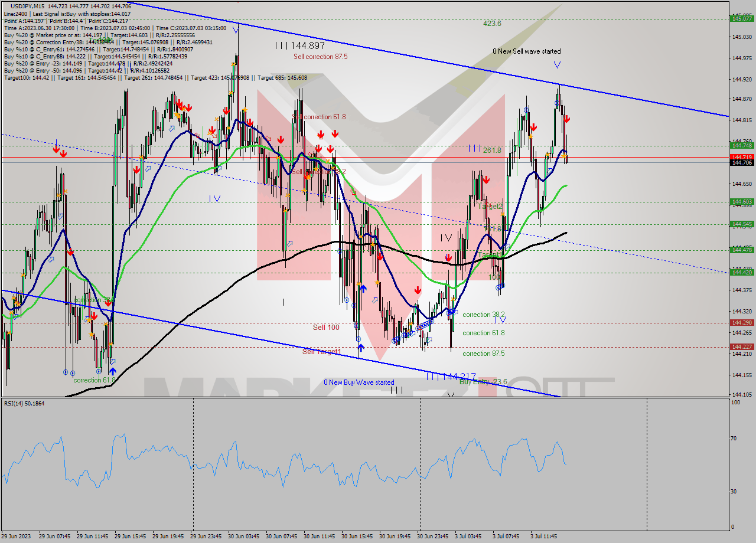
Task: Click the 145.030 price axis value
Action: pyautogui.click(x=742, y=37)
